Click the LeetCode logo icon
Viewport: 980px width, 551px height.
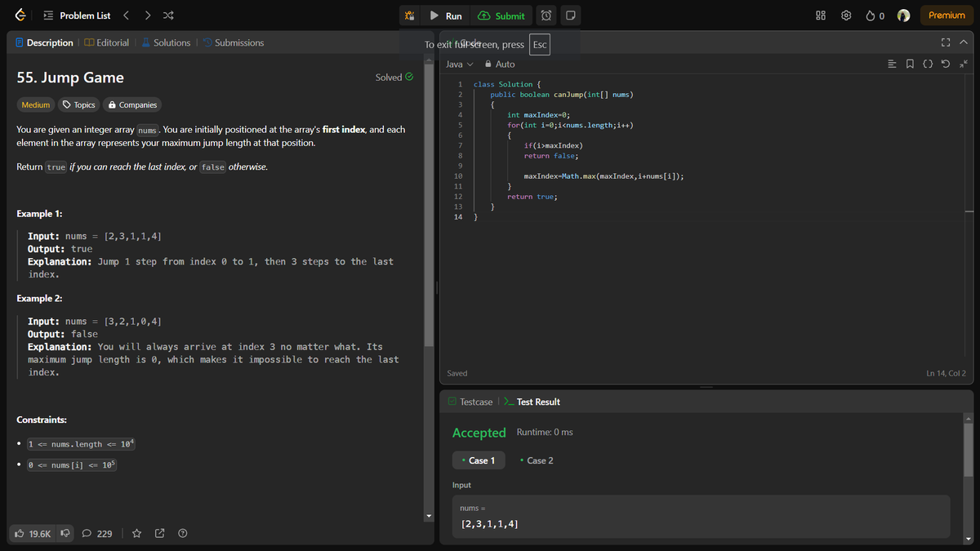pos(20,16)
